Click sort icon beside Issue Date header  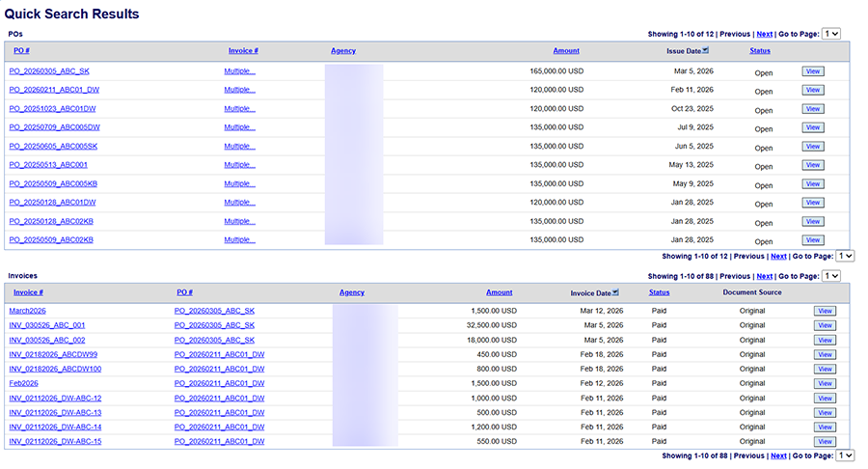705,50
